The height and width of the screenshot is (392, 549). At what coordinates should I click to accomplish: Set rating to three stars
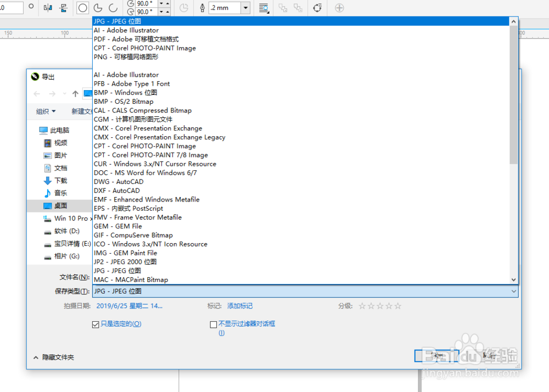point(380,306)
